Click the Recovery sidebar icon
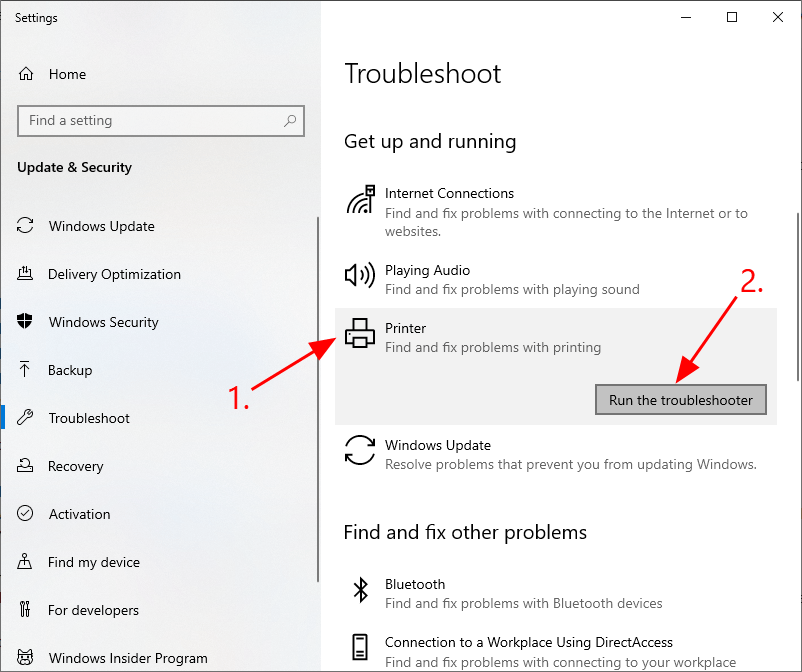The height and width of the screenshot is (672, 802). click(x=24, y=466)
